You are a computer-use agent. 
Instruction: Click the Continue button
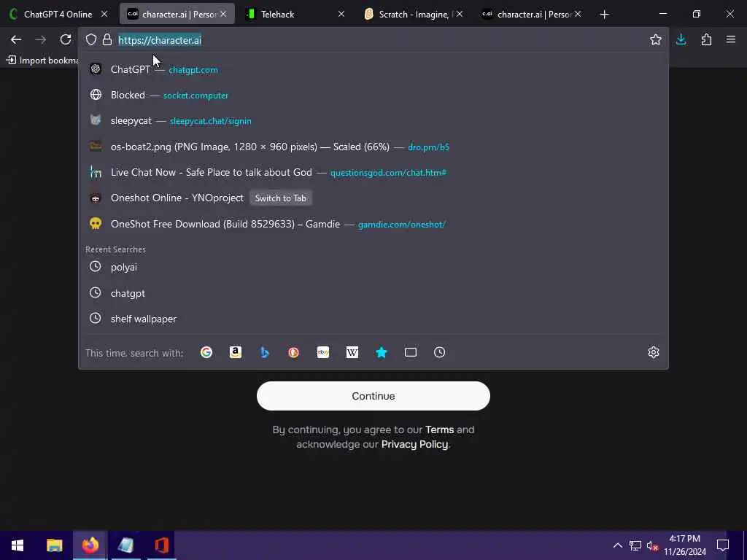point(373,396)
